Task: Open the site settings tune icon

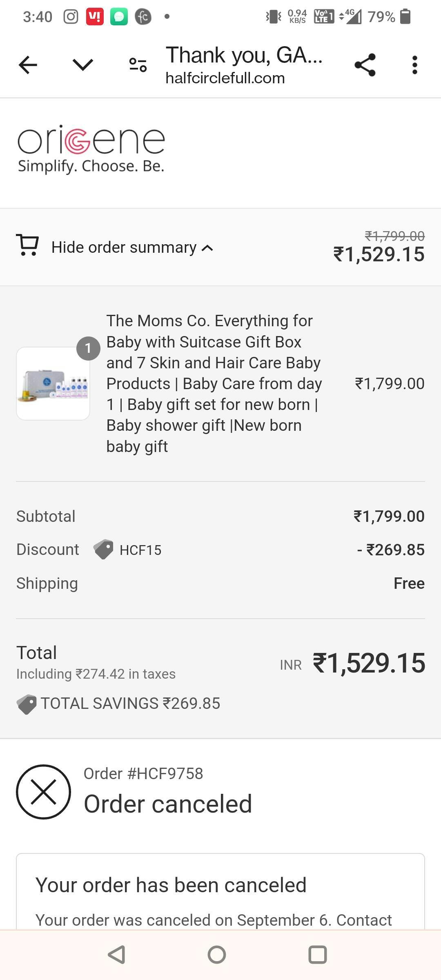Action: [138, 65]
